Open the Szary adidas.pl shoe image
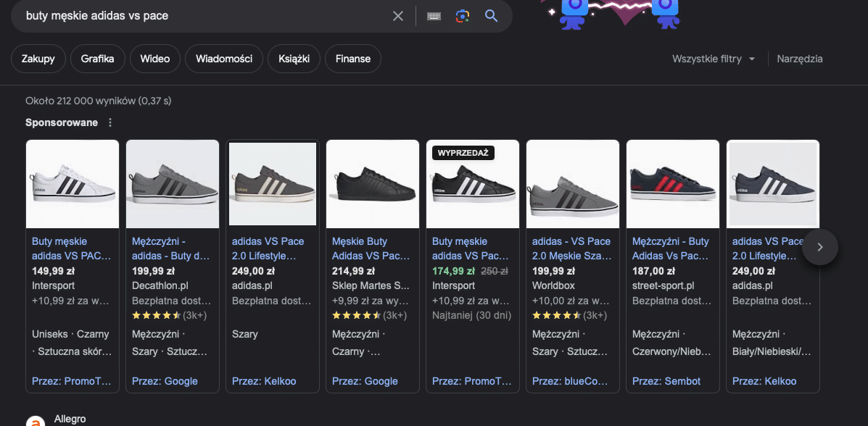Screen dimensions: 868x426 [273, 184]
